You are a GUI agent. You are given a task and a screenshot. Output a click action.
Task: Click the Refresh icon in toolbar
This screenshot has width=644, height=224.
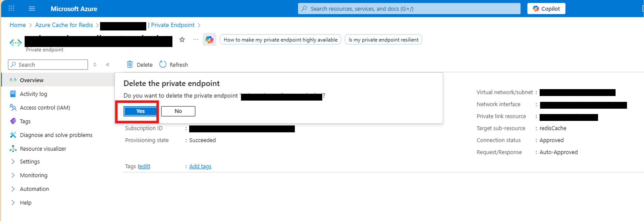click(x=163, y=65)
